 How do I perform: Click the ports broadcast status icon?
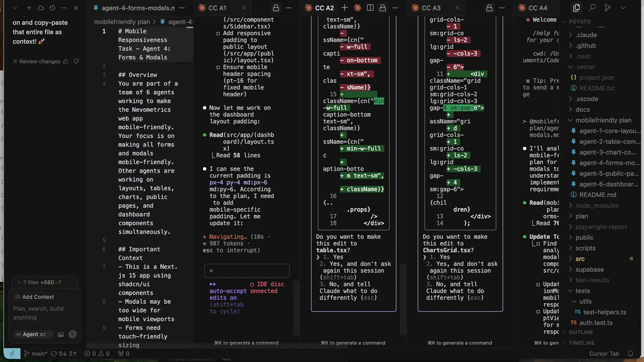click(123, 354)
